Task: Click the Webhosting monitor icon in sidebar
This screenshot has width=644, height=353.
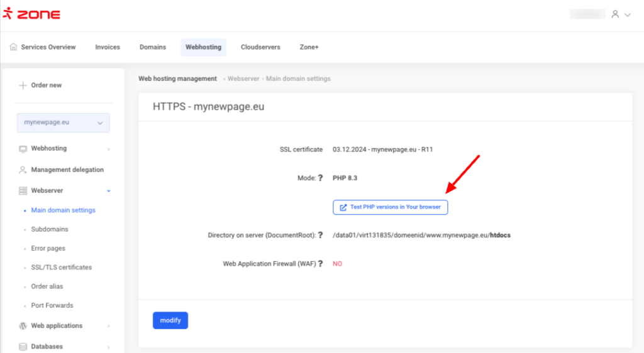Action: (x=23, y=149)
